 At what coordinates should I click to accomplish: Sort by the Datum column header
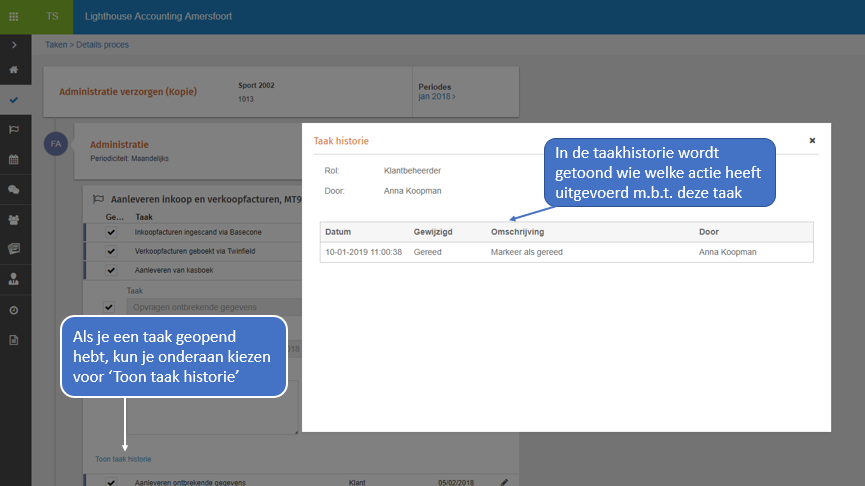coord(338,232)
